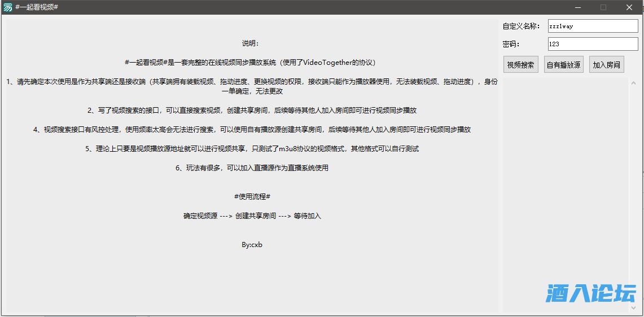The height and width of the screenshot is (317, 644).
Task: Click the 密码： label
Action: tap(511, 44)
